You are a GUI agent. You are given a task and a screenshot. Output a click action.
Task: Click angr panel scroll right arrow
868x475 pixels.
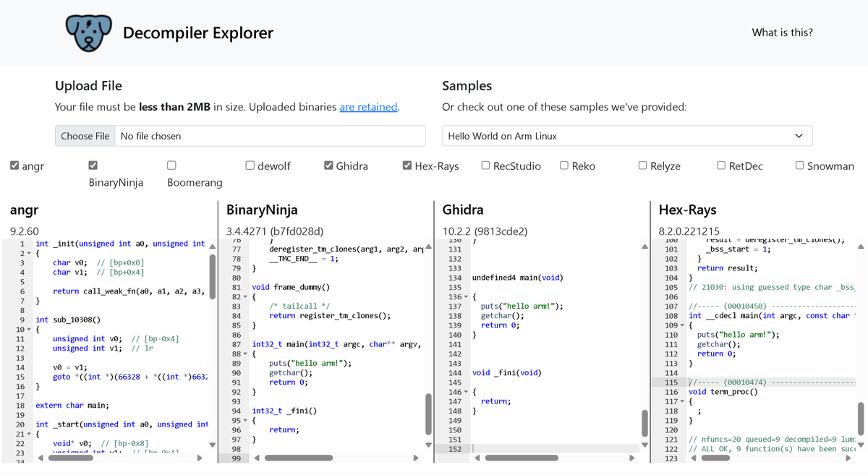point(200,457)
